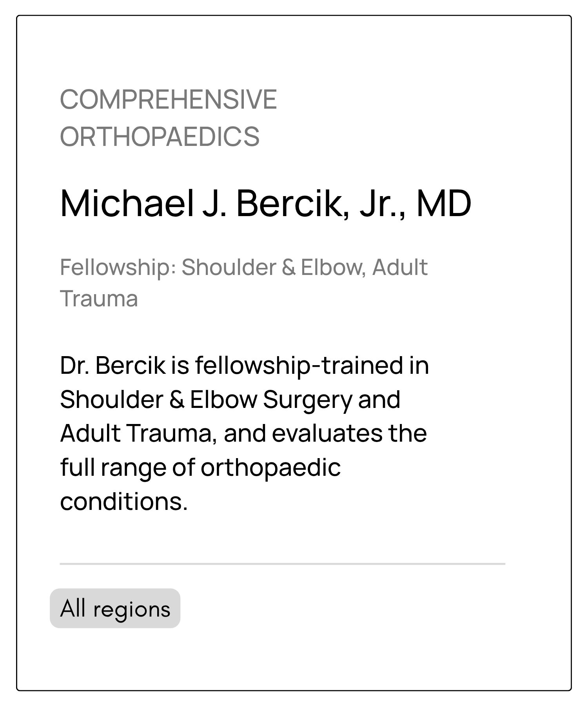Click 'Adult Trauma,' in the description paragraph
Image resolution: width=588 pixels, height=706 pixels.
139,434
